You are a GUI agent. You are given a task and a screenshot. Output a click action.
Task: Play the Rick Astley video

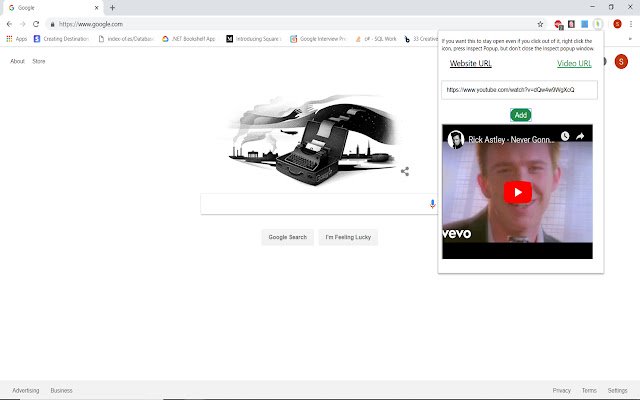pos(518,192)
